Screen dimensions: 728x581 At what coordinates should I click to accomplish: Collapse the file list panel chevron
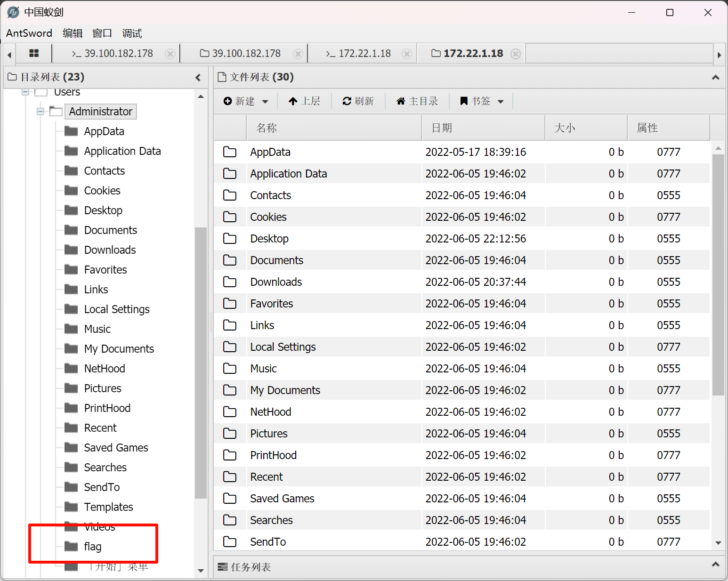point(715,77)
